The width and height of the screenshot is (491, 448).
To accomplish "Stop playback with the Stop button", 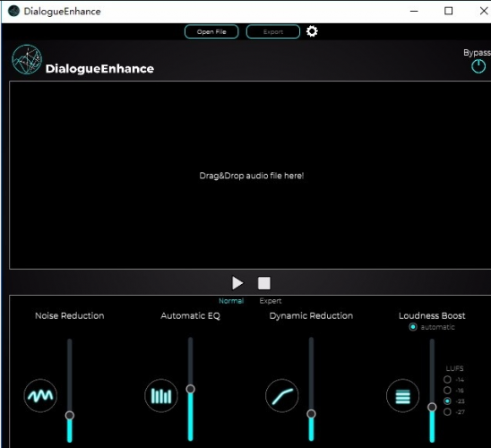I will click(x=264, y=283).
